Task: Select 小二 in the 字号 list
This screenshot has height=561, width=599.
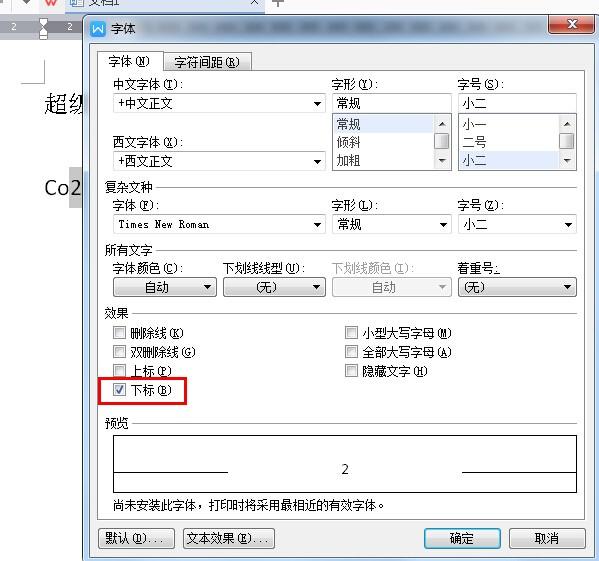Action: [508, 160]
